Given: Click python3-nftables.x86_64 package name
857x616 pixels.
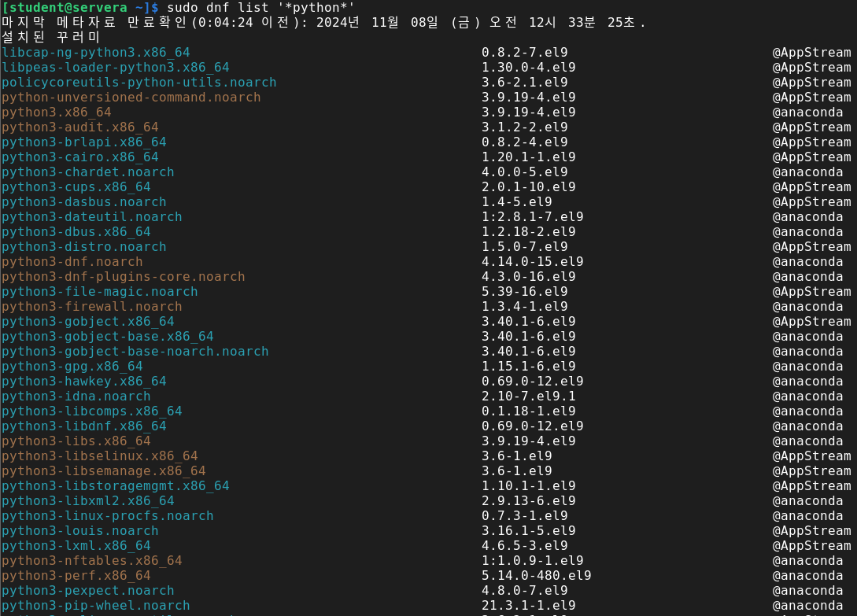Looking at the screenshot, I should 92,560.
